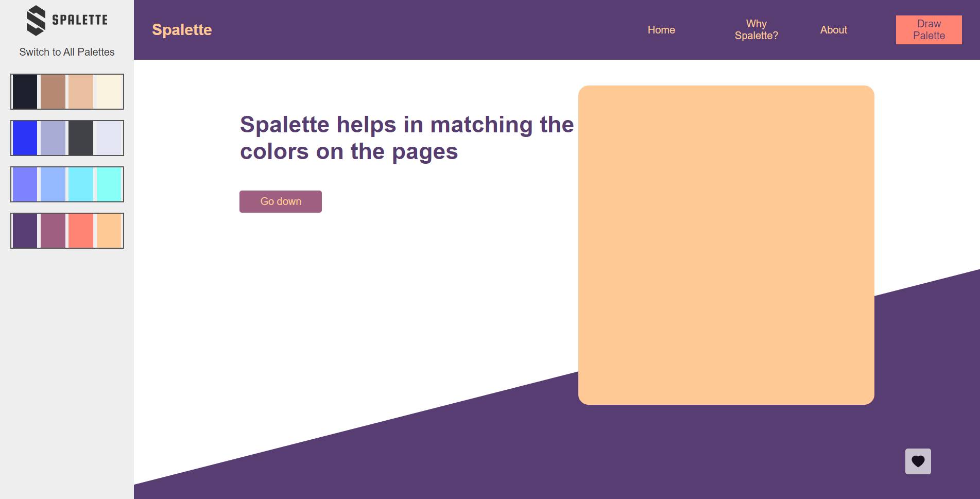Viewport: 980px width, 499px height.
Task: Open the Home navigation item
Action: (x=661, y=29)
